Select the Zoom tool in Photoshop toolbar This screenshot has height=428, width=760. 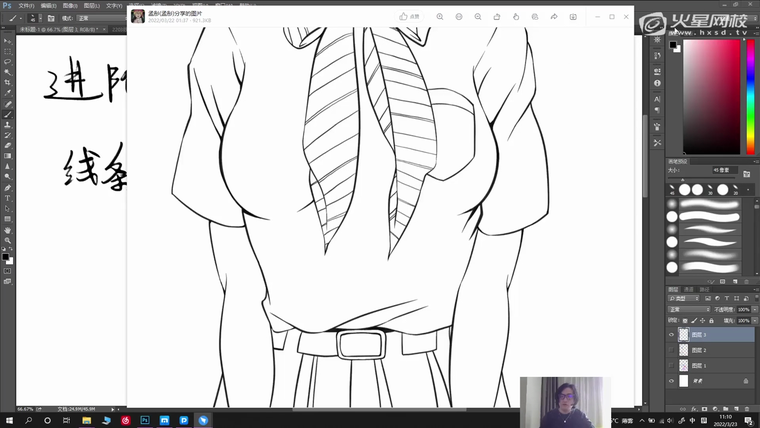[x=8, y=240]
